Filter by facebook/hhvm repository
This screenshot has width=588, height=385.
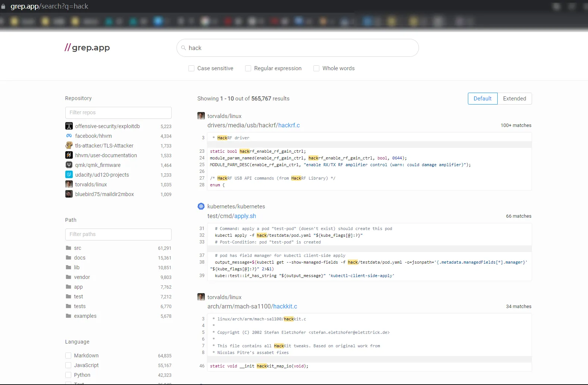118,136
